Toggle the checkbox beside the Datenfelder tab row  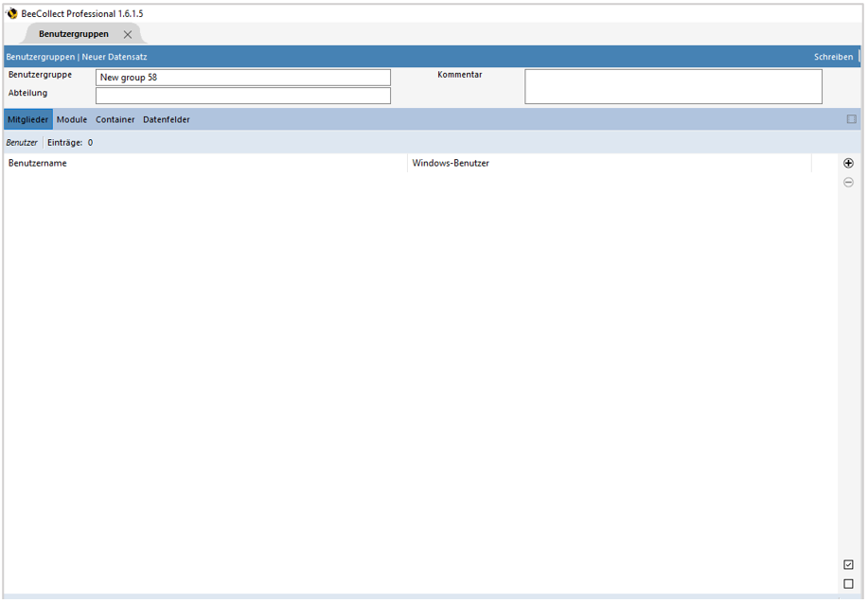coord(850,118)
